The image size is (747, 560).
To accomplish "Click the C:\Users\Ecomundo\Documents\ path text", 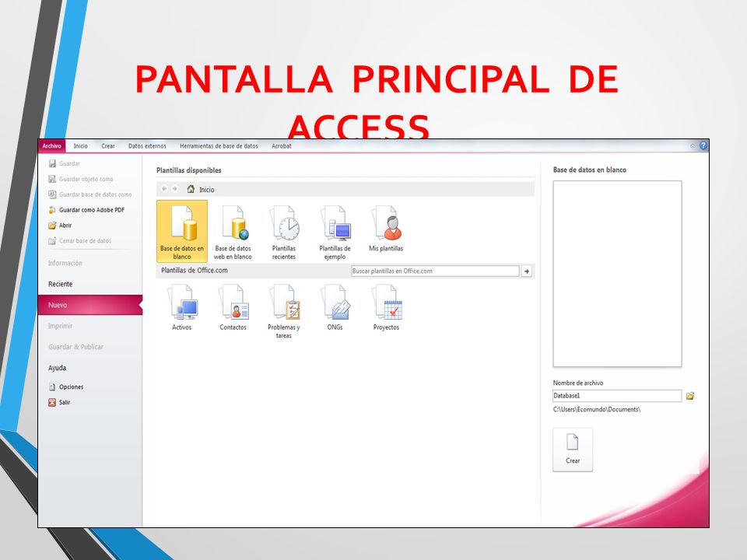I will (597, 410).
